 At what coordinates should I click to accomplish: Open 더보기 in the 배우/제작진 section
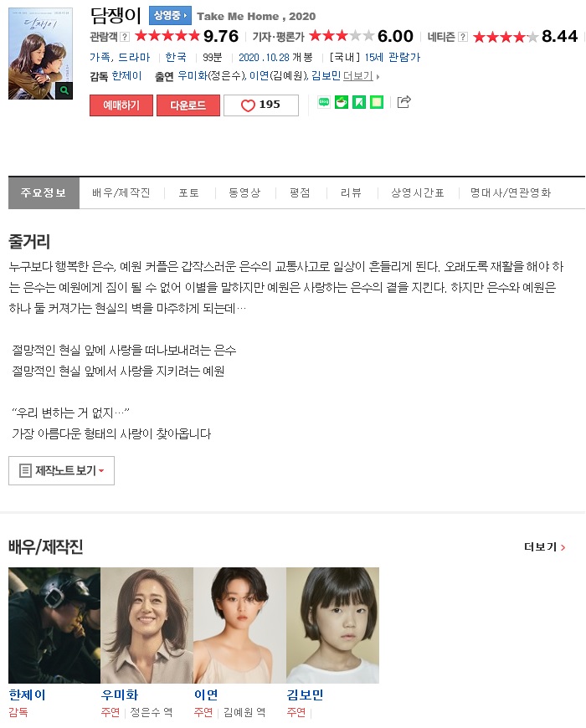[x=544, y=547]
